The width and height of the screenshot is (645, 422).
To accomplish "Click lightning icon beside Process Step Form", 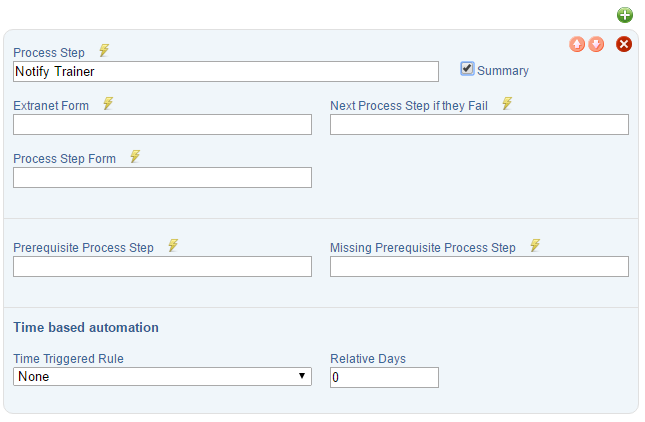I will (x=135, y=156).
